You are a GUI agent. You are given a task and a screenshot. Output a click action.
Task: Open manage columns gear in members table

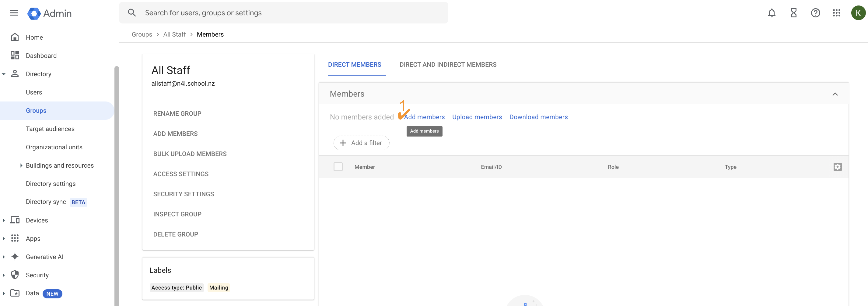pos(838,167)
